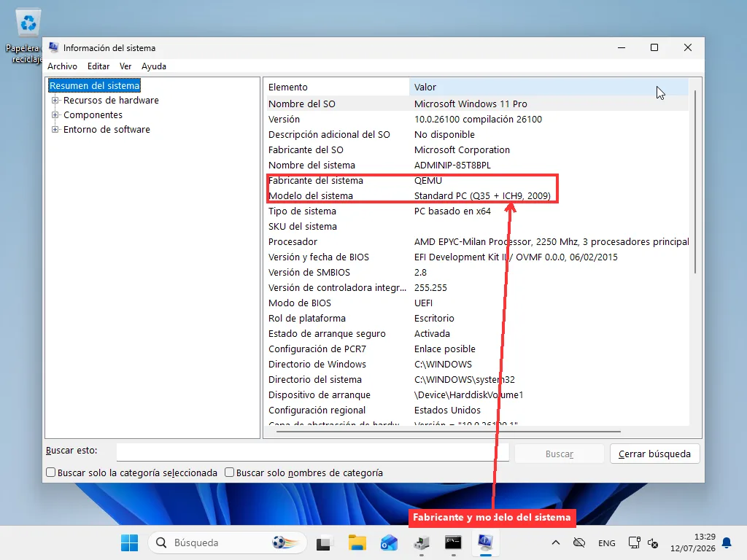Screen dimensions: 747x560
Task: Select Configuración de PCR7 row
Action: pyautogui.click(x=476, y=349)
